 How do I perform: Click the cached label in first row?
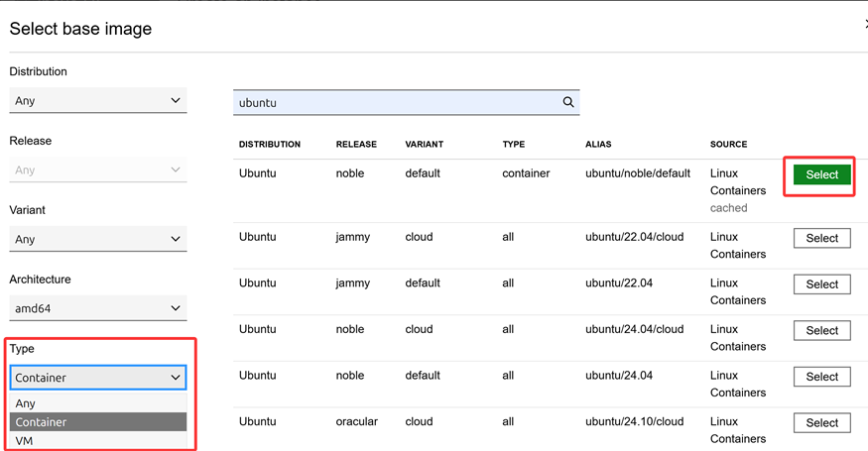point(728,208)
